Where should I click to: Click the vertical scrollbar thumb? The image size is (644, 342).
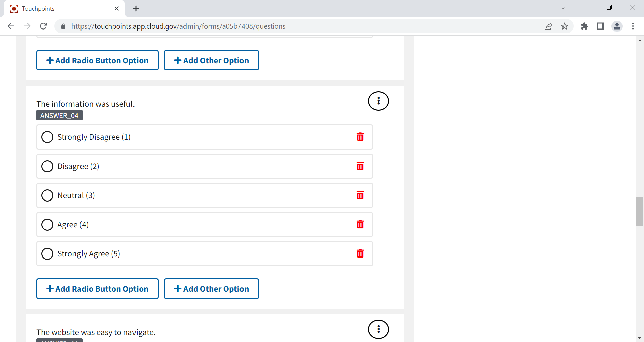click(x=640, y=212)
